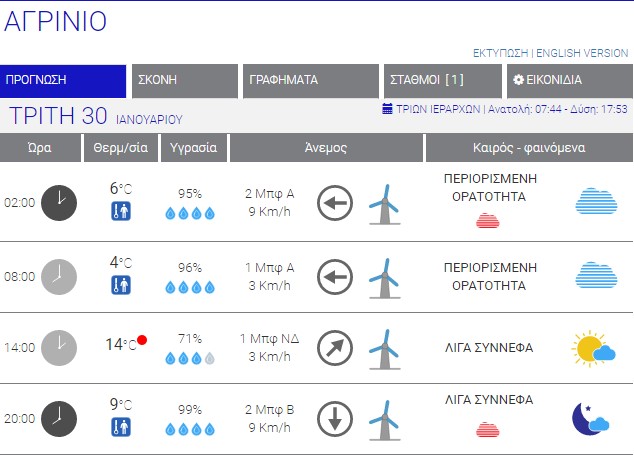Screen dimensions: 634x455
Task: Click the north wind arrow at 20:00
Action: click(335, 419)
